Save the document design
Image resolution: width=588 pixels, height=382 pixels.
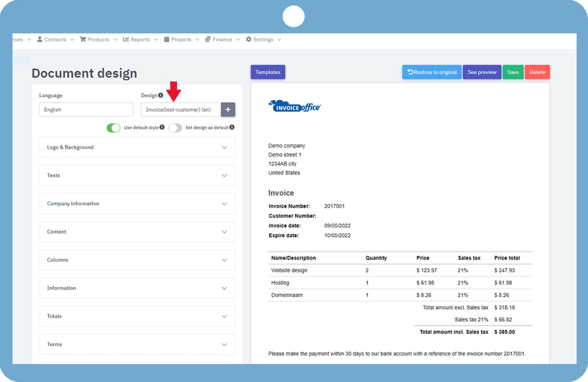(x=513, y=72)
